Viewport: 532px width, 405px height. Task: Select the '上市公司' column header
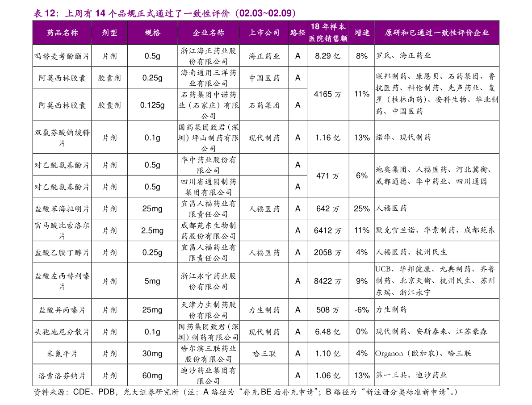coord(264,33)
